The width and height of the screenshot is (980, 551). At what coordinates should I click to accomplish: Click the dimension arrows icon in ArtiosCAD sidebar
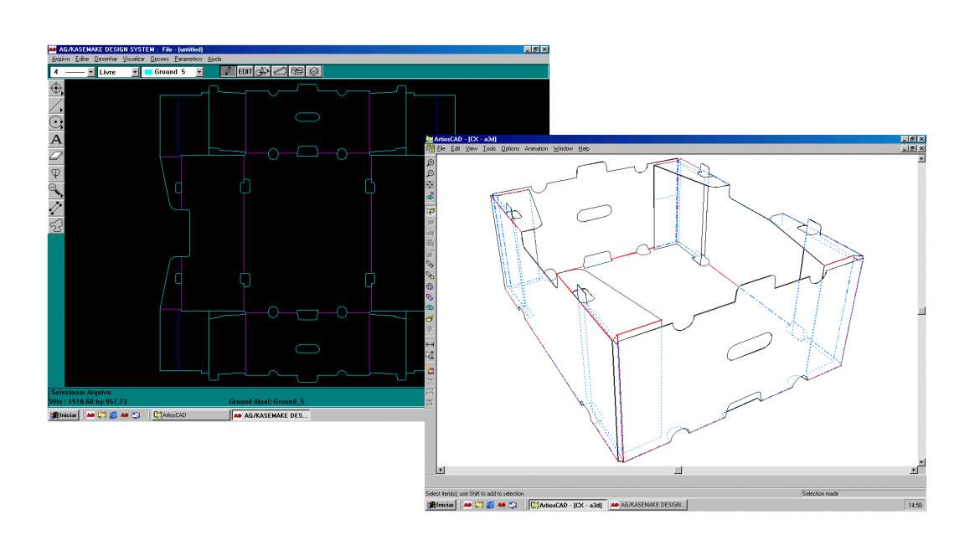pos(430,343)
